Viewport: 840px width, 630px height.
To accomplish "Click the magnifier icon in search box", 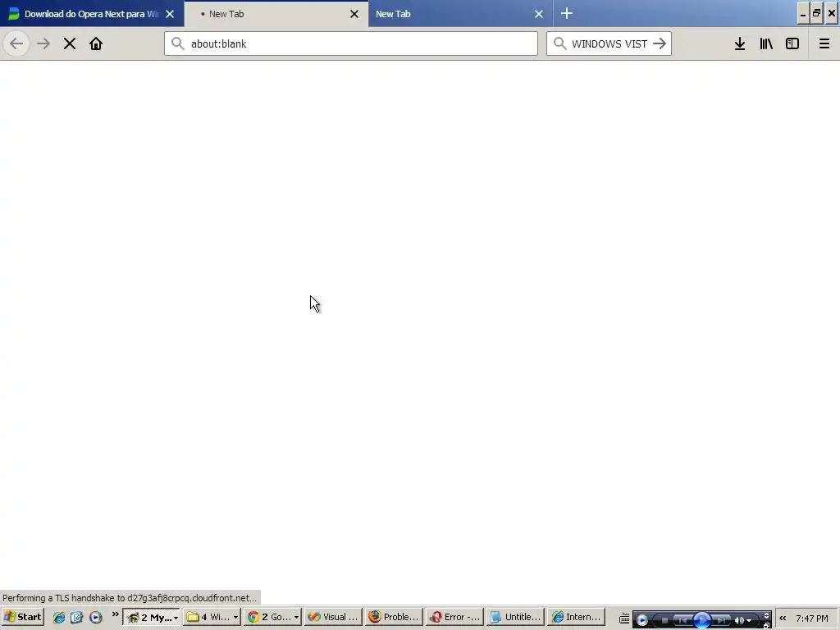I will pos(559,43).
